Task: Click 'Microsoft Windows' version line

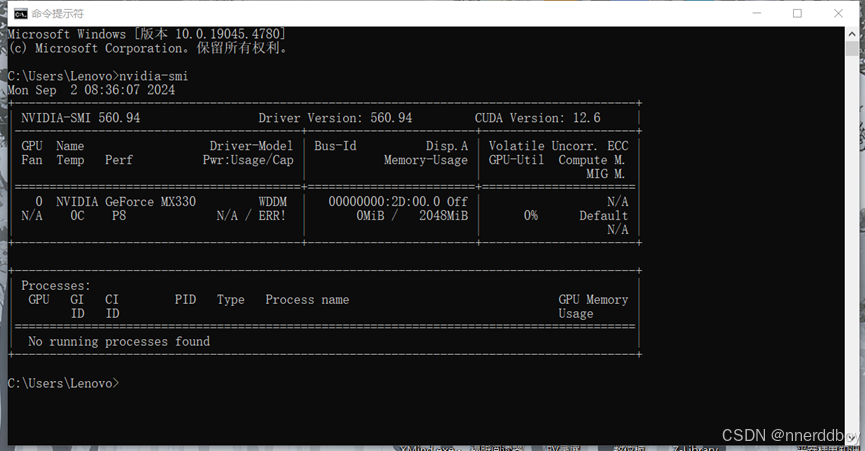Action: pos(147,34)
